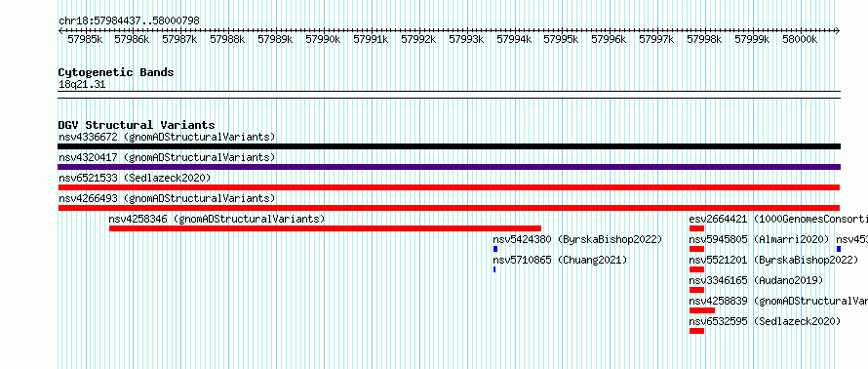Click the 57993k ruler tick label
The height and width of the screenshot is (369, 868).
pyautogui.click(x=466, y=39)
